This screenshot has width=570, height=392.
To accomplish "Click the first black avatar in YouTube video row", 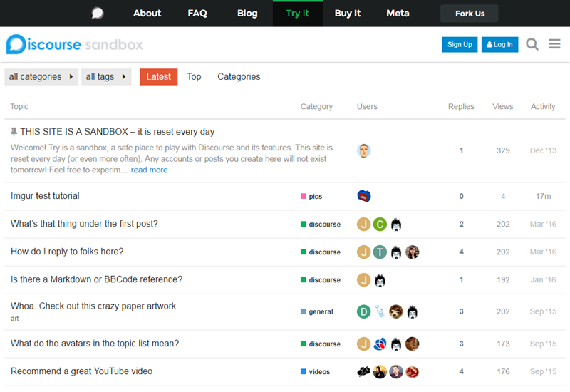I will 363,371.
